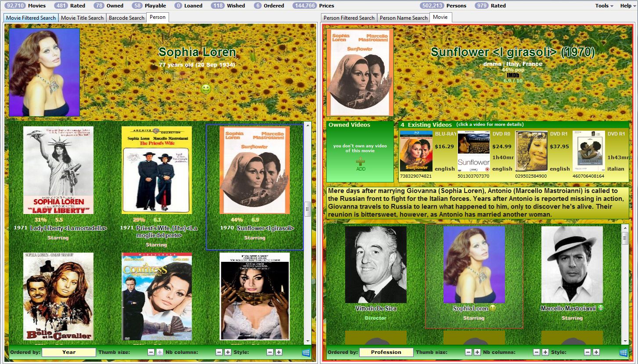Open the Barcode Search tab
This screenshot has height=364, width=638.
click(x=126, y=18)
